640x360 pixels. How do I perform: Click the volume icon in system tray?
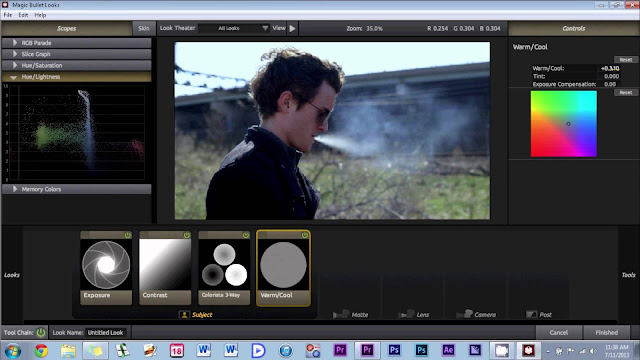tap(593, 351)
